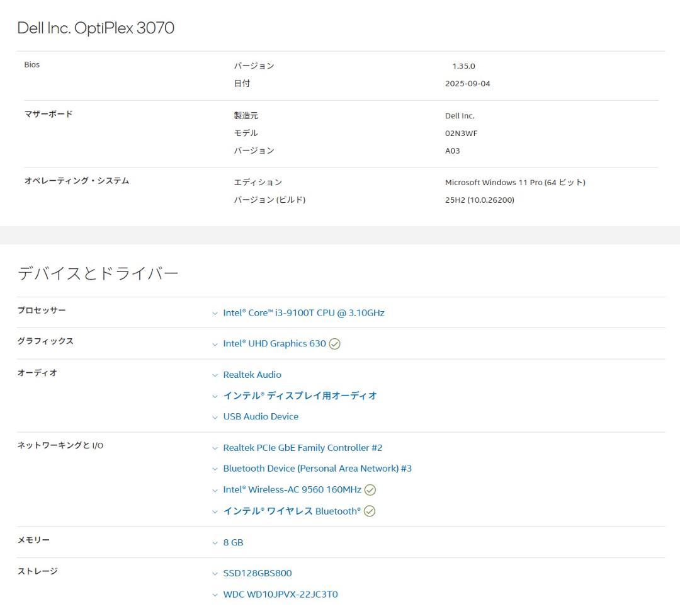Expand the USB Audio Device entry
Image resolution: width=680 pixels, height=616 pixels.
215,416
